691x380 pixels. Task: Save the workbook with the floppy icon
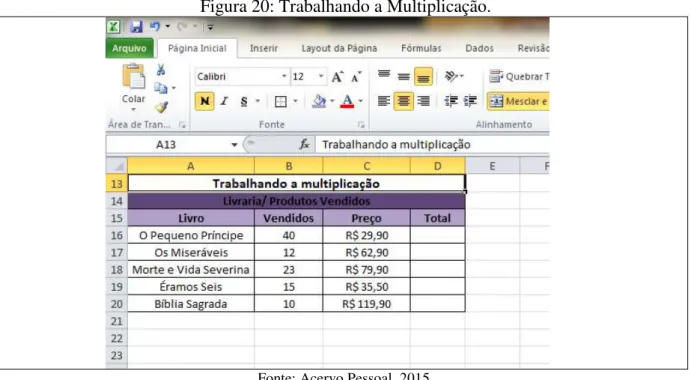tap(136, 27)
